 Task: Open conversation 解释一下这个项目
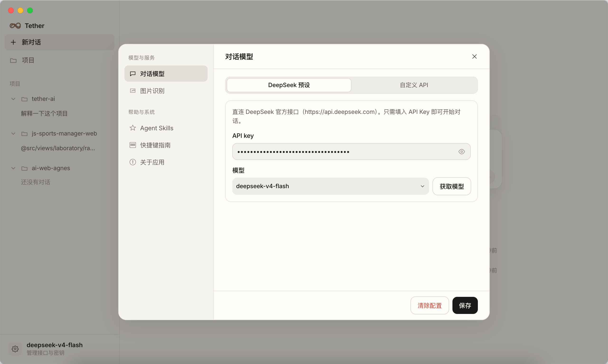(x=44, y=113)
